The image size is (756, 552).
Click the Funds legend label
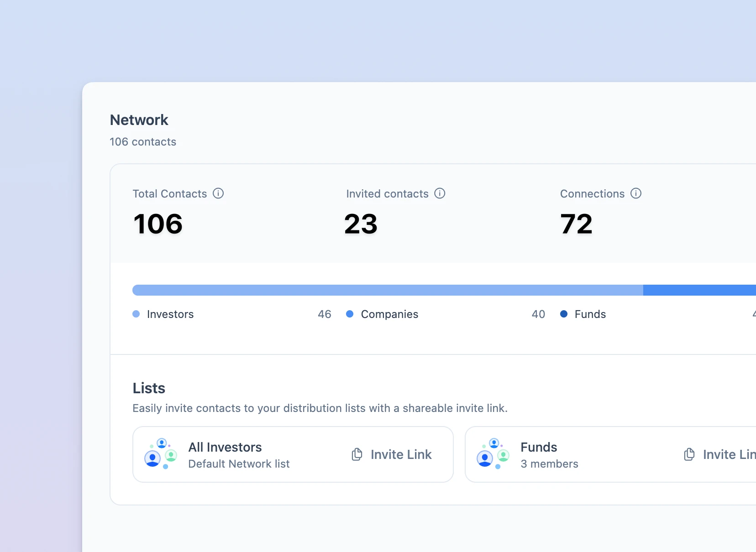tap(590, 314)
